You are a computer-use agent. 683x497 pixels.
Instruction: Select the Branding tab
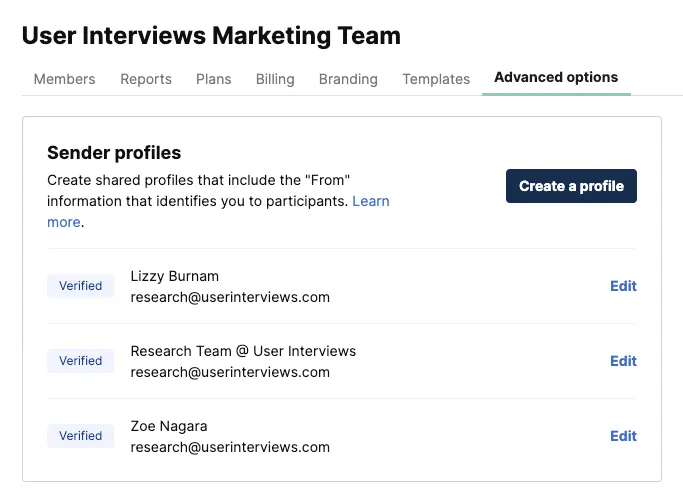click(x=348, y=79)
